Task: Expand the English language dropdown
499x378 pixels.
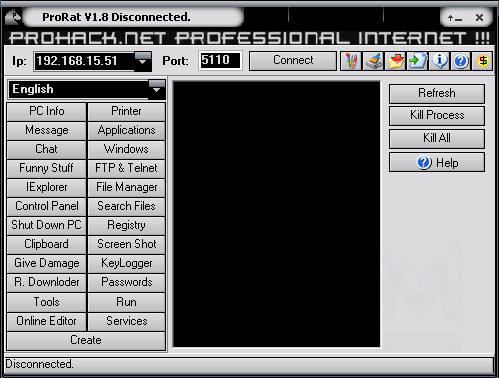Action: pyautogui.click(x=157, y=89)
